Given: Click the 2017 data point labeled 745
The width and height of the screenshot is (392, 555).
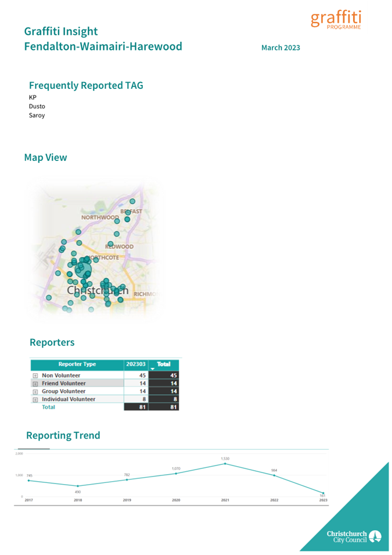Looking at the screenshot, I should [28, 480].
